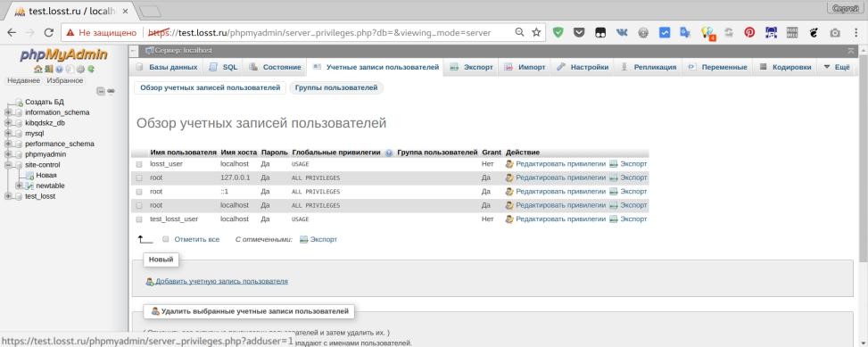The image size is (868, 347).
Task: Switch to the SQL tab
Action: point(224,67)
